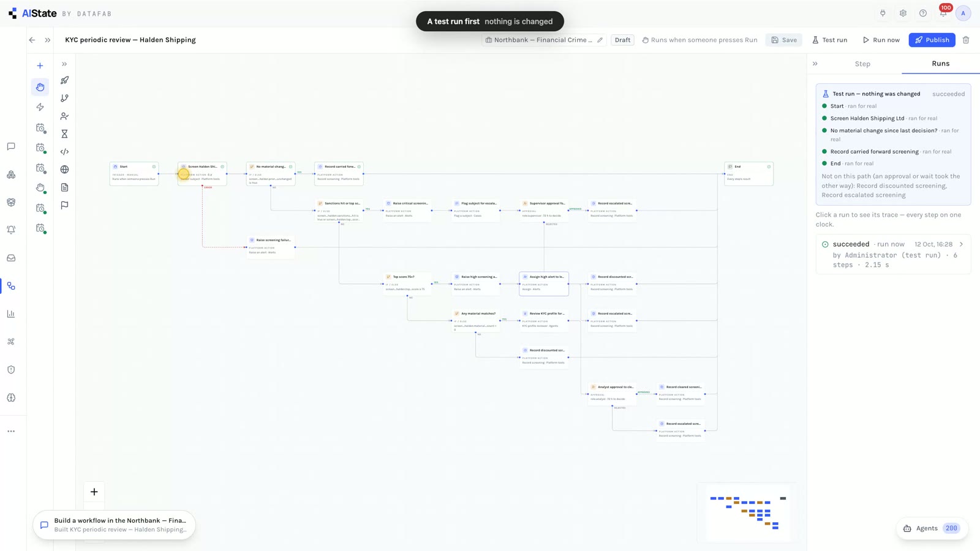Zoom in the canvas with the plus button
Image resolution: width=980 pixels, height=551 pixels.
pos(94,492)
